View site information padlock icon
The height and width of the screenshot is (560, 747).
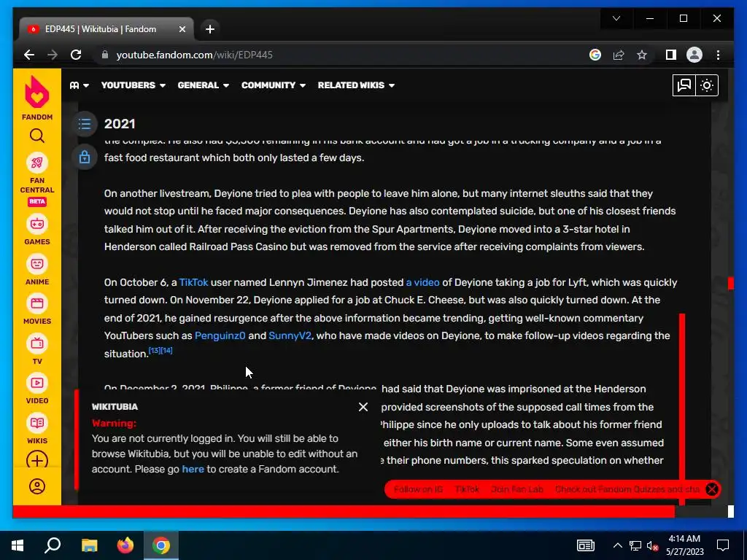(105, 55)
